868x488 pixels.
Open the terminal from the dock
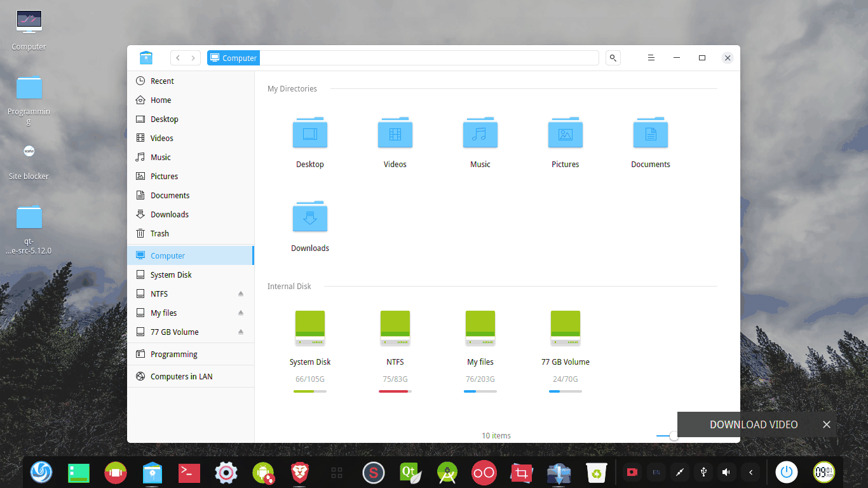189,472
